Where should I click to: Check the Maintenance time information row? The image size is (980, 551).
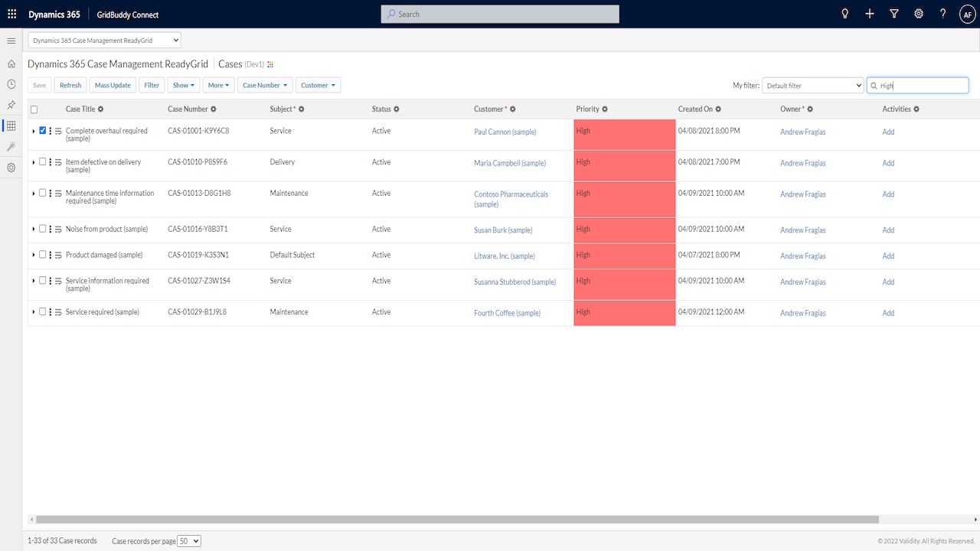coord(43,194)
